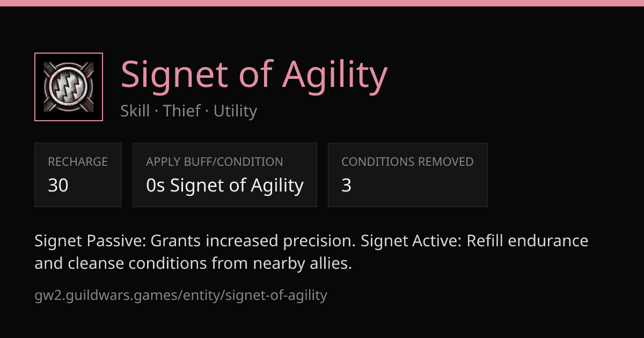644x338 pixels.
Task: Click the CONDITIONS REMOVED label
Action: pyautogui.click(x=407, y=161)
